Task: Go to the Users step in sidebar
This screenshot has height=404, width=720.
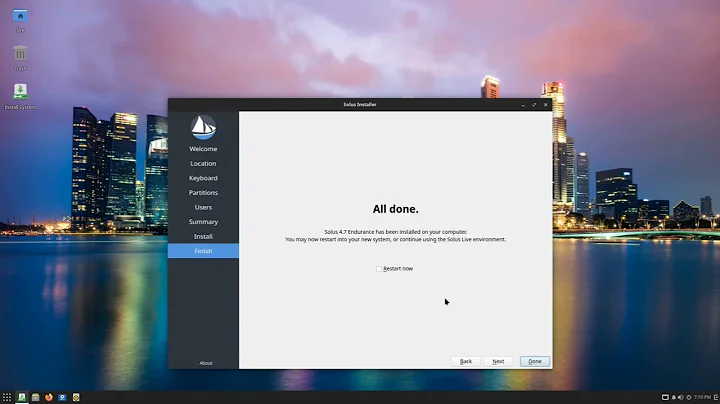Action: [203, 207]
